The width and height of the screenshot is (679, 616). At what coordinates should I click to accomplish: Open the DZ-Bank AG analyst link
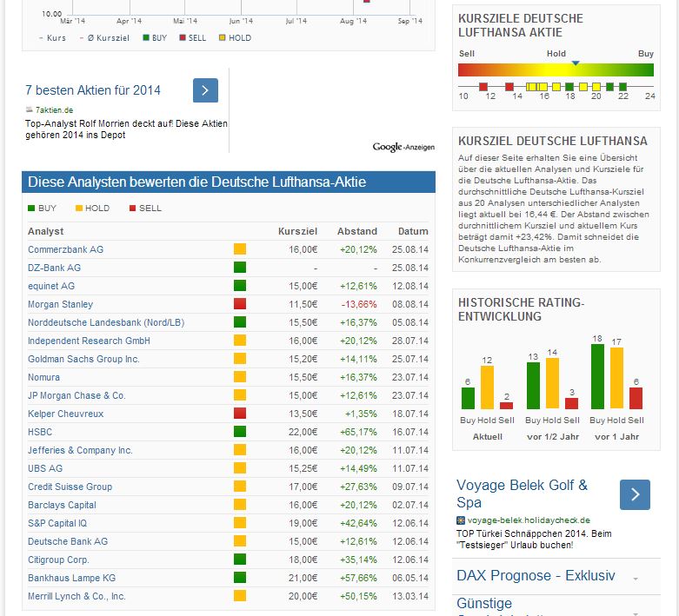(54, 268)
